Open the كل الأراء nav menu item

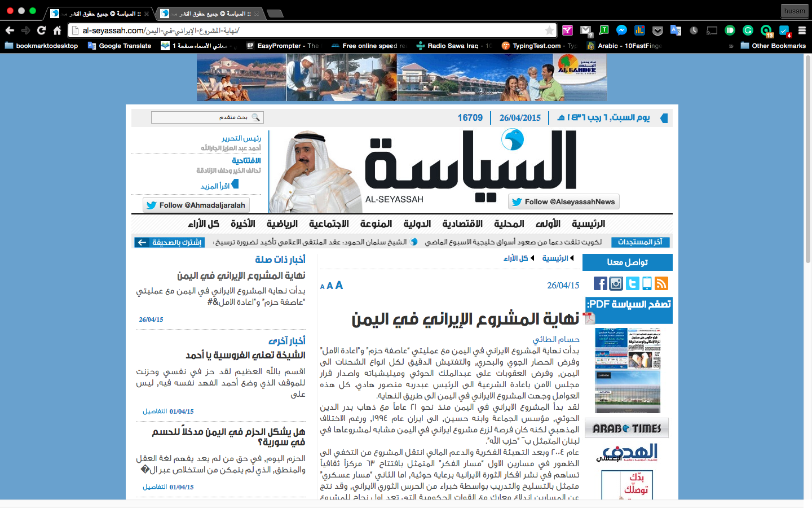(204, 224)
